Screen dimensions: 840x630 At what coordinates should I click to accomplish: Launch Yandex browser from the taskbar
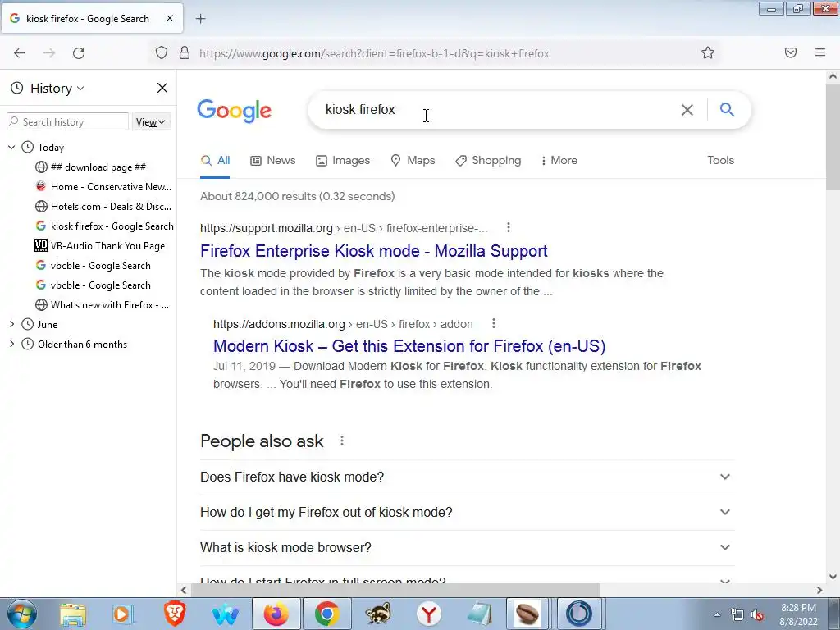[428, 614]
